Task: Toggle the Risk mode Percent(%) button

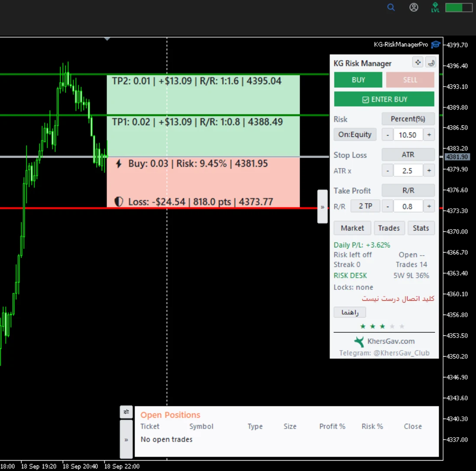Action: click(408, 119)
